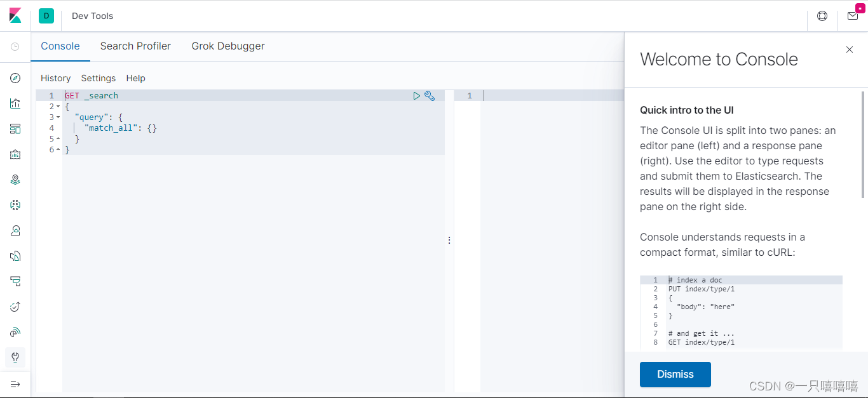Open Recently viewed clock icon

tap(15, 47)
